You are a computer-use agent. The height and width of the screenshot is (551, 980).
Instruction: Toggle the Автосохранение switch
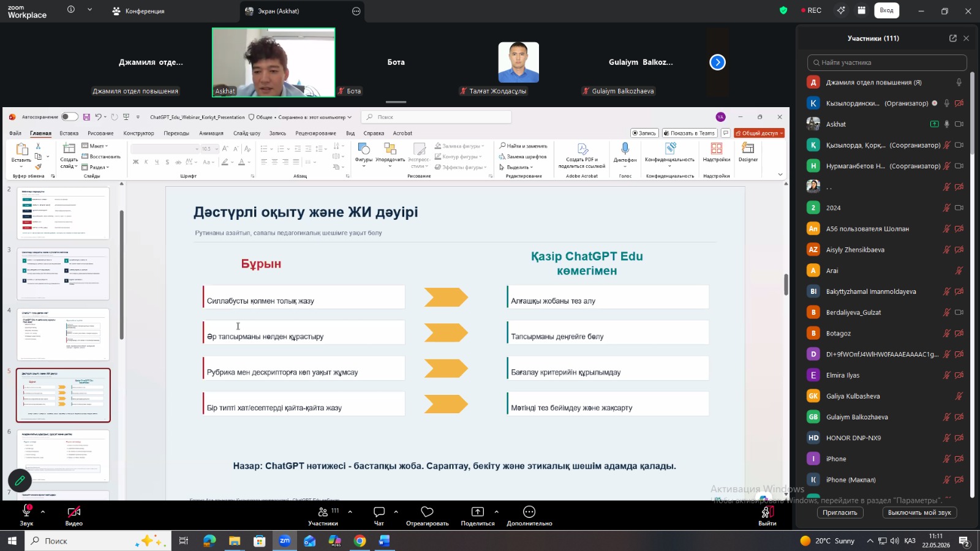[x=70, y=117]
